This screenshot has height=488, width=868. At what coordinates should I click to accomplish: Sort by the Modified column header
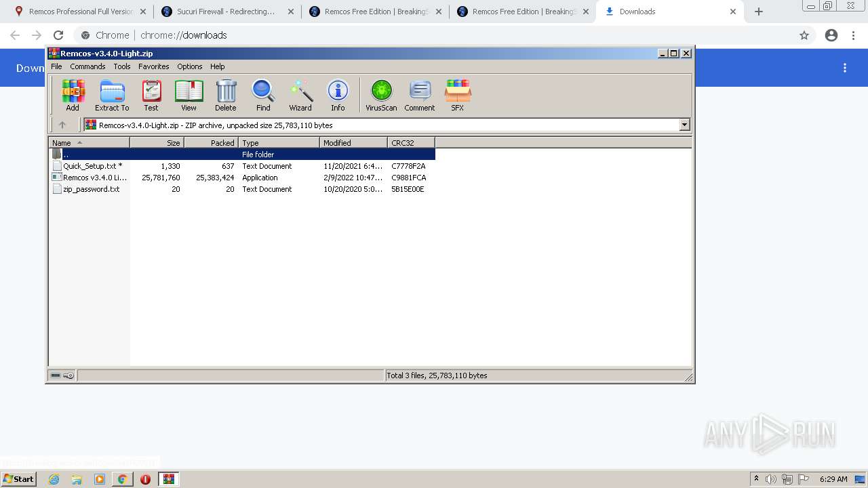point(353,143)
